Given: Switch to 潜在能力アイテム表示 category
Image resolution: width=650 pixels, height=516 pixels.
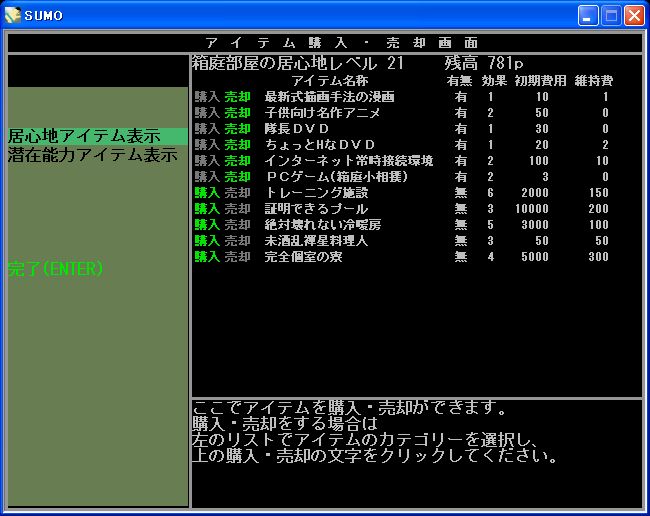Looking at the screenshot, I should coord(92,155).
